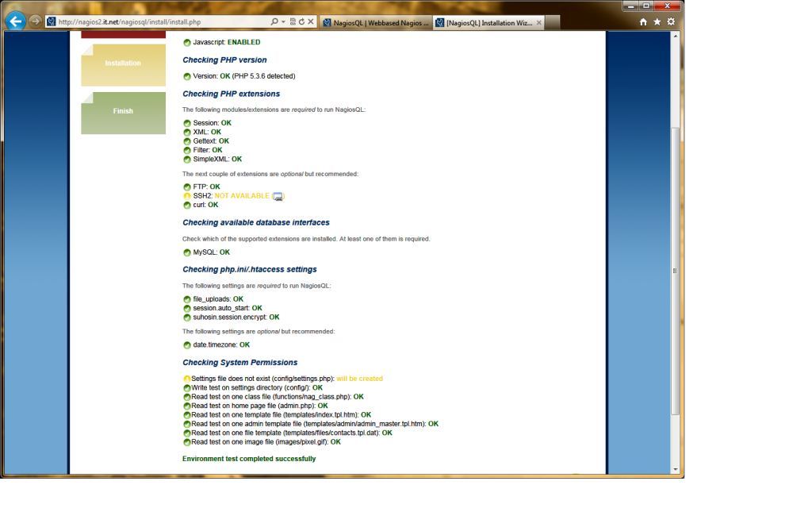This screenshot has width=812, height=508.
Task: Click '(PHP 5.3.6 detected)' text
Action: click(x=263, y=76)
